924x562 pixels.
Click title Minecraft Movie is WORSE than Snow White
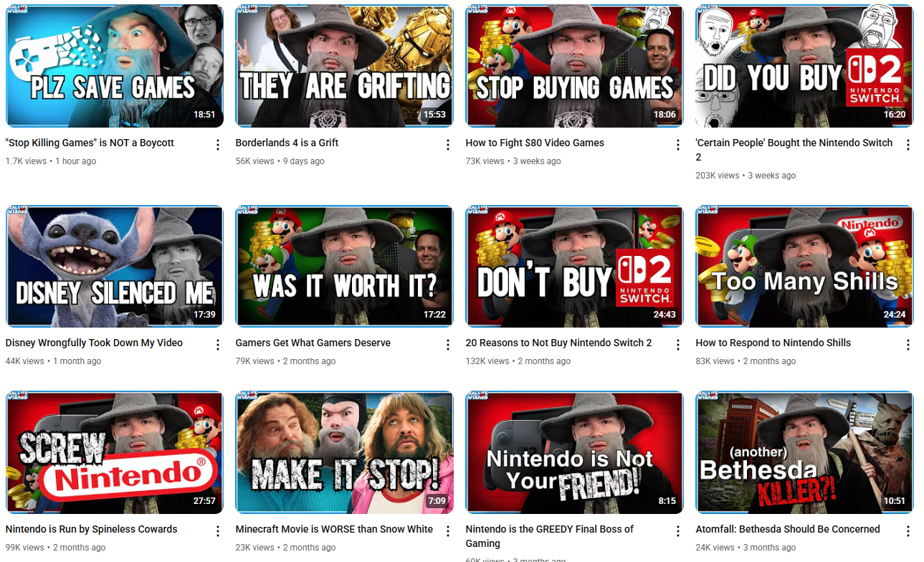click(x=334, y=529)
